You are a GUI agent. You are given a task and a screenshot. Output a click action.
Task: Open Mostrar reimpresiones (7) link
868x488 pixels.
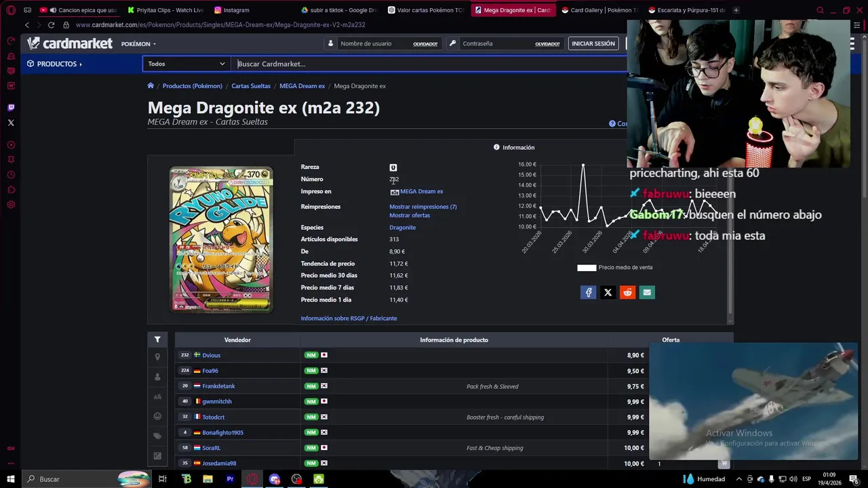pyautogui.click(x=423, y=207)
